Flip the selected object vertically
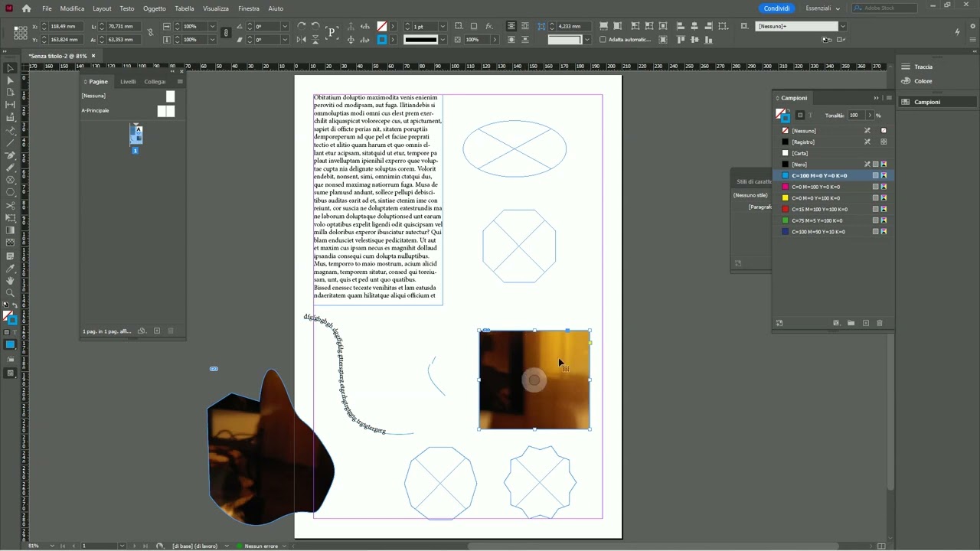The image size is (980, 551). (x=315, y=40)
